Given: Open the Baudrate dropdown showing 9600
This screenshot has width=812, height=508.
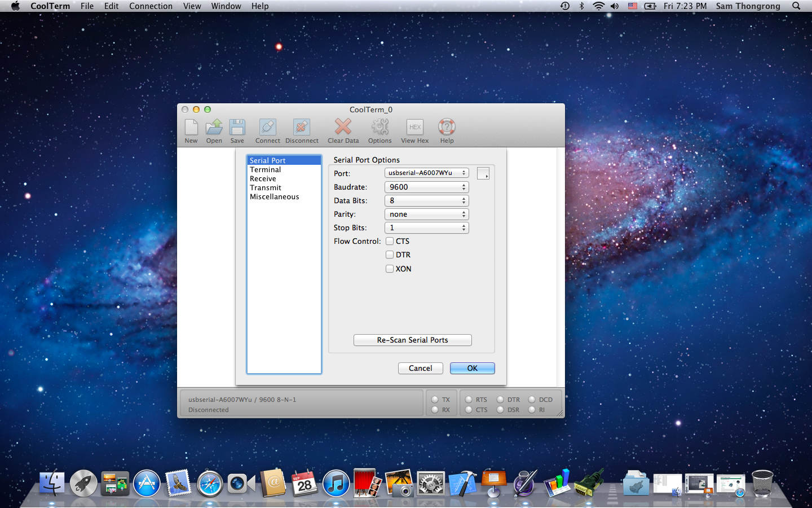Looking at the screenshot, I should pyautogui.click(x=427, y=187).
